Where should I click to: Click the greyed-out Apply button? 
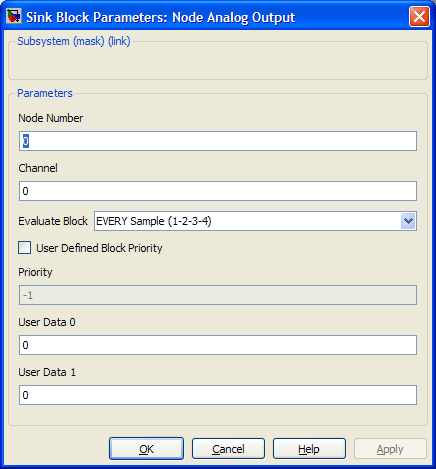click(x=390, y=449)
